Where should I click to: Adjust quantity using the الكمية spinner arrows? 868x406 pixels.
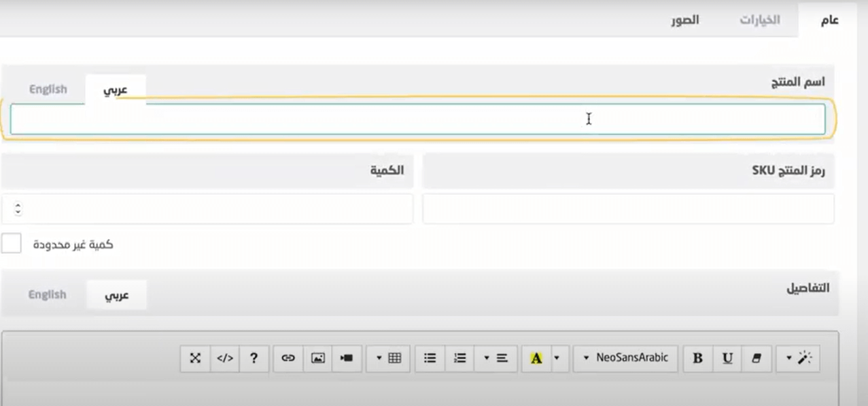(x=18, y=209)
